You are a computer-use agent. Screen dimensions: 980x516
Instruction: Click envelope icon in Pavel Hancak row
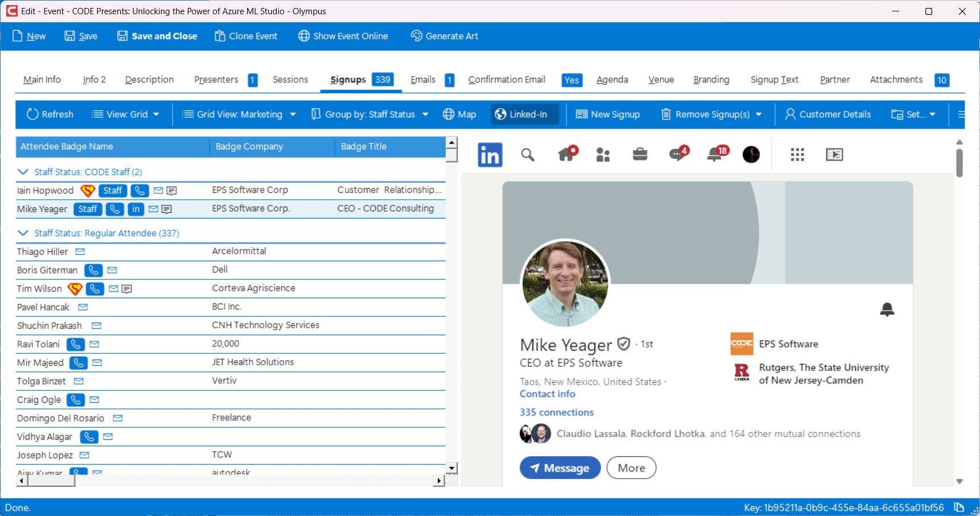pyautogui.click(x=83, y=307)
